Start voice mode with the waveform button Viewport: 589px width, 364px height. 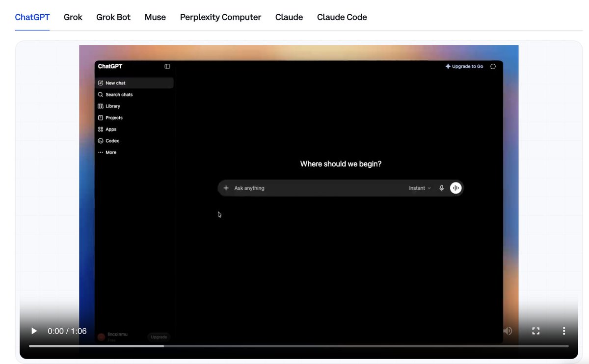[456, 188]
